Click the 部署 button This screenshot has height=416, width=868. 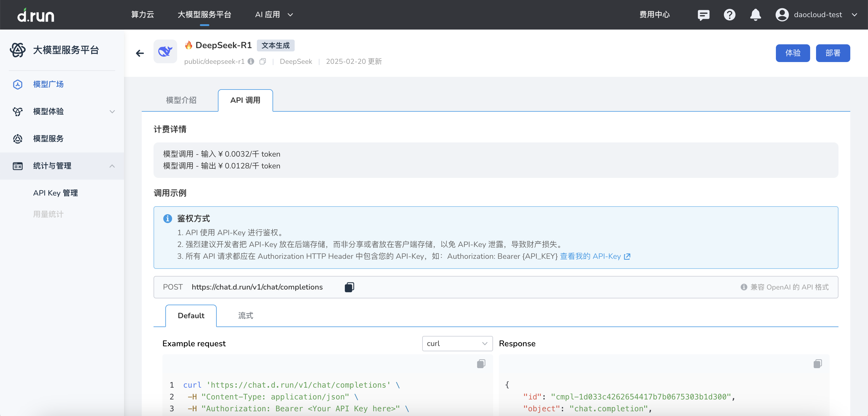(x=833, y=53)
